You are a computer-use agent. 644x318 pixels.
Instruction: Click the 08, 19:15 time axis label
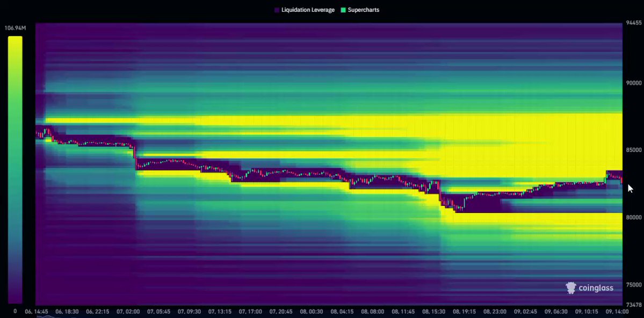(464, 312)
